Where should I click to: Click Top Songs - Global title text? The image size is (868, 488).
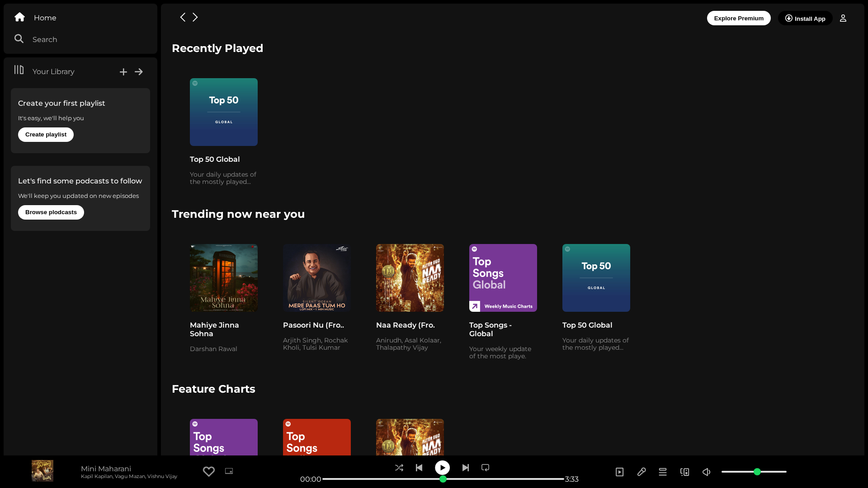(x=491, y=329)
